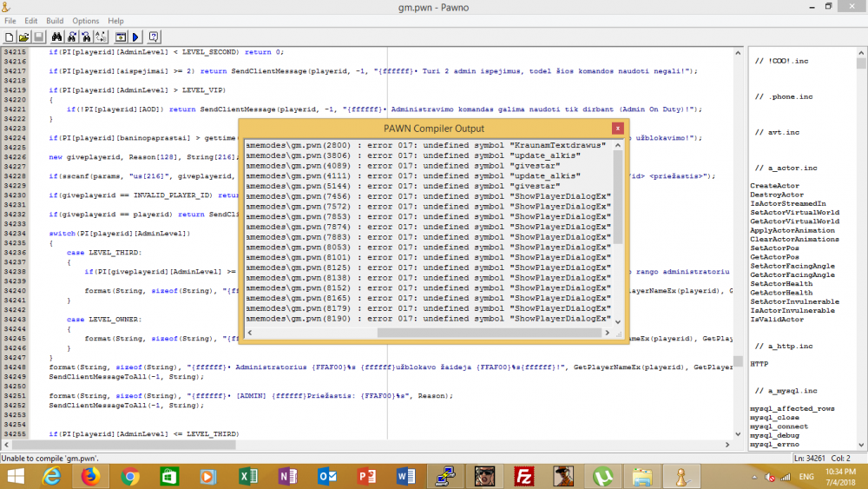Open the Build menu
Screen dimensions: 868x489
point(55,21)
